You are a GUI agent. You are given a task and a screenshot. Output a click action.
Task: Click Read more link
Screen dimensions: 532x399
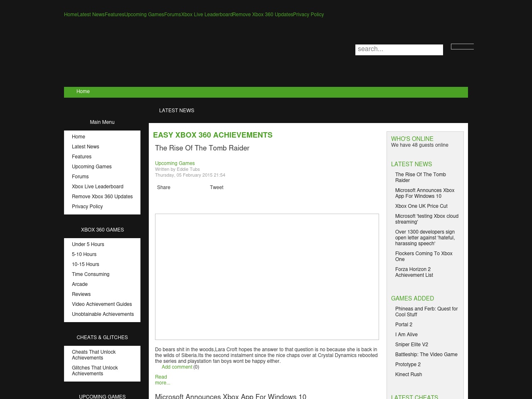click(x=163, y=380)
